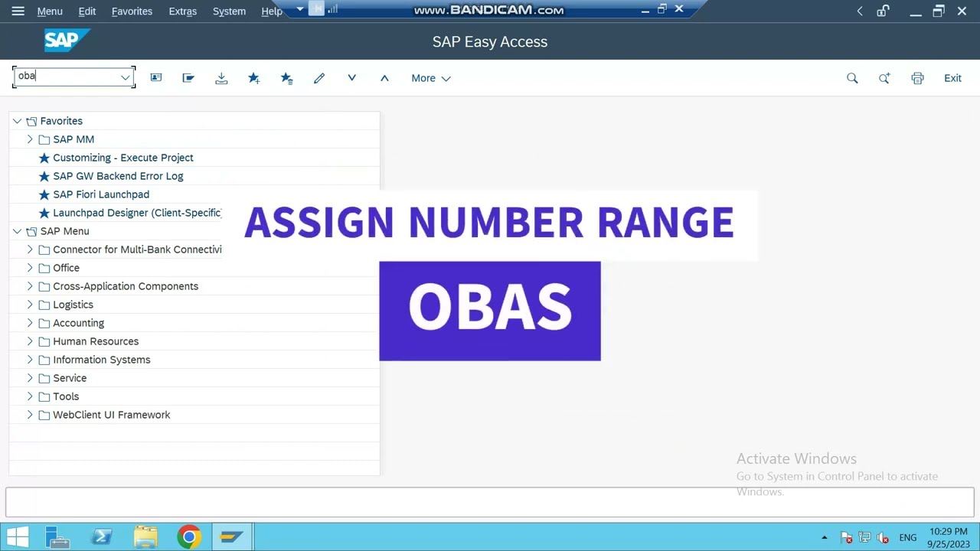Click the SAP Menu toolbar icon
The height and width of the screenshot is (551, 980).
click(188, 78)
